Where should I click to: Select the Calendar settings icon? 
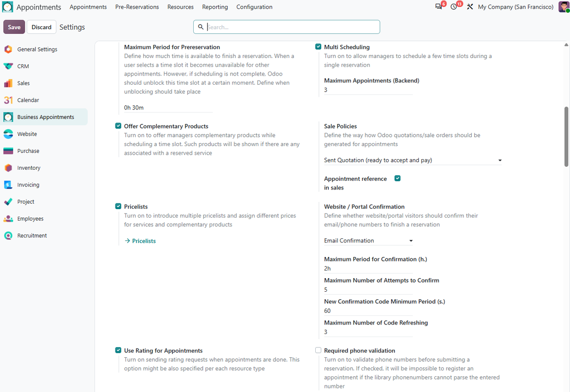click(x=9, y=100)
